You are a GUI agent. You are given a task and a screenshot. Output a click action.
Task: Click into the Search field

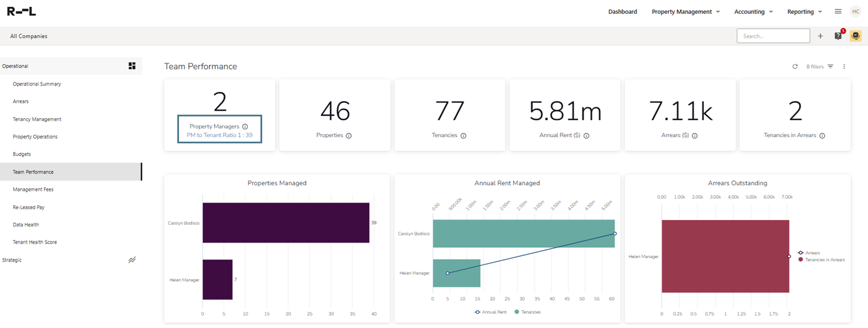(773, 36)
